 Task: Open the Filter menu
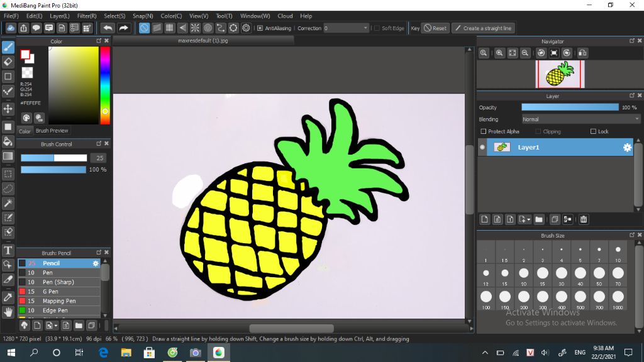[x=87, y=16]
